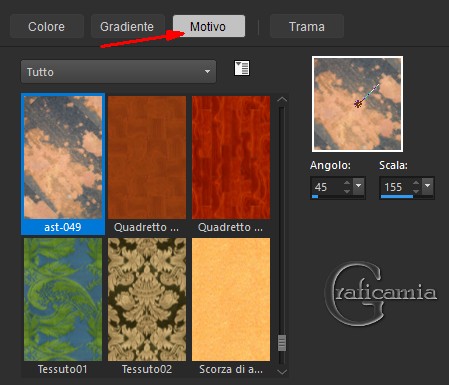Screen dimensions: 449x385
Task: Select the Motivo tab
Action: pos(209,26)
